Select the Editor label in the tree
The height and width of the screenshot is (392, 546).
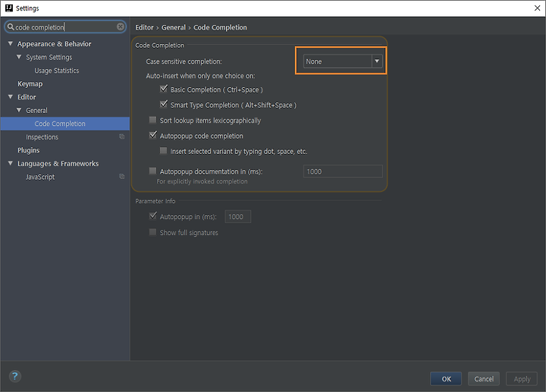coord(27,97)
